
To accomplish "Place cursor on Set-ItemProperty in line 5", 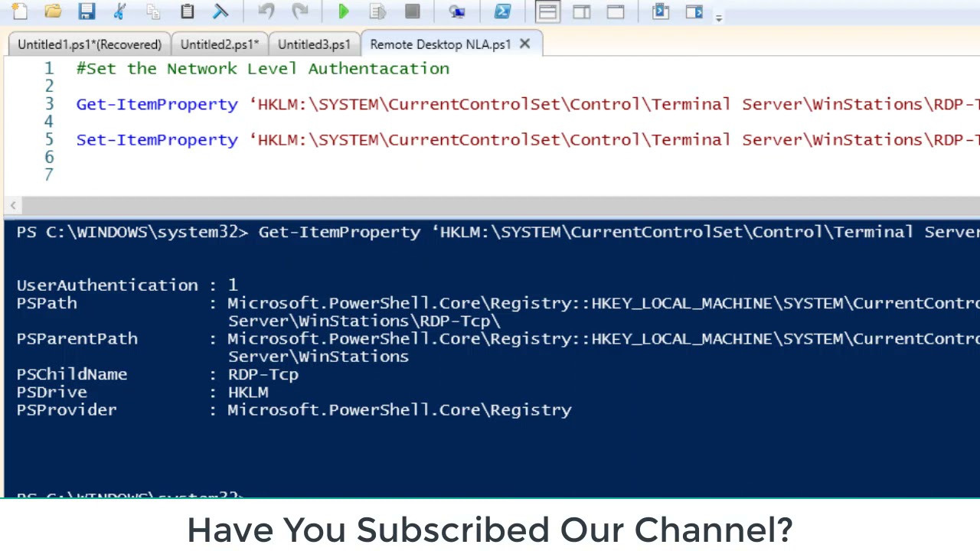I will (x=157, y=139).
